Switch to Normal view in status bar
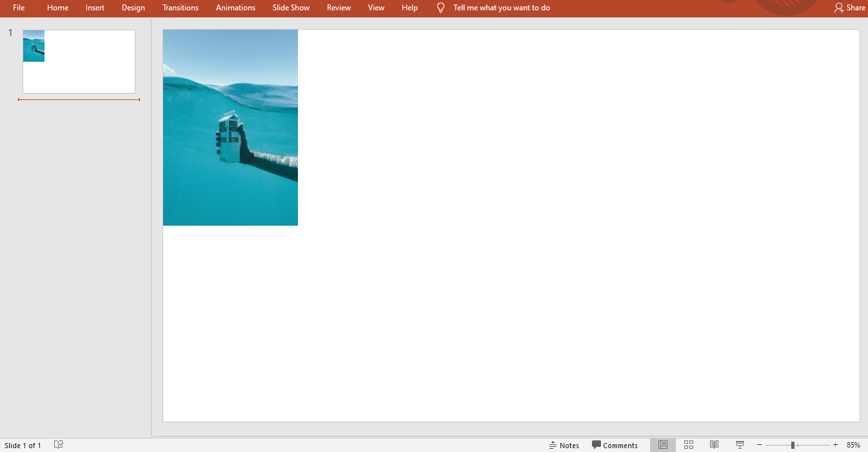868x452 pixels. pos(662,445)
